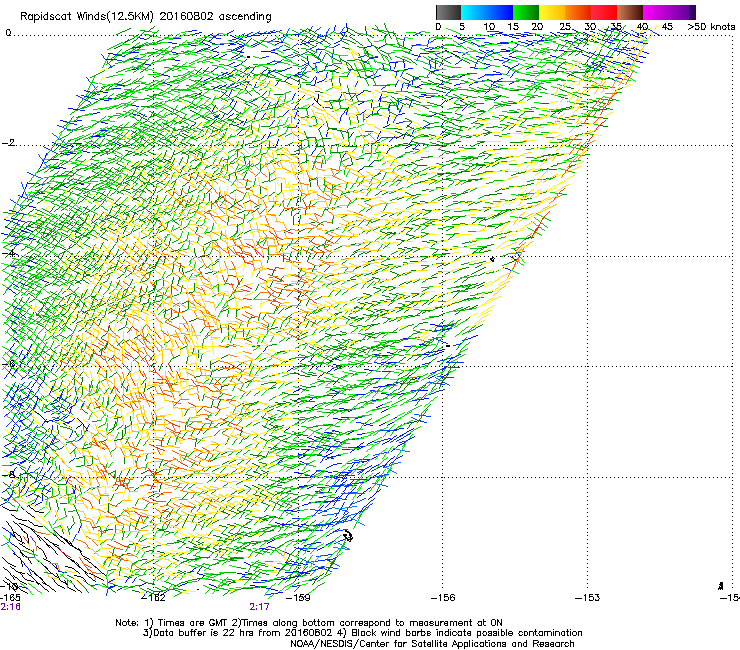Screen dimensions: 740x650
Task: Select the gray 0-5 knots legend swatch
Action: [448, 12]
